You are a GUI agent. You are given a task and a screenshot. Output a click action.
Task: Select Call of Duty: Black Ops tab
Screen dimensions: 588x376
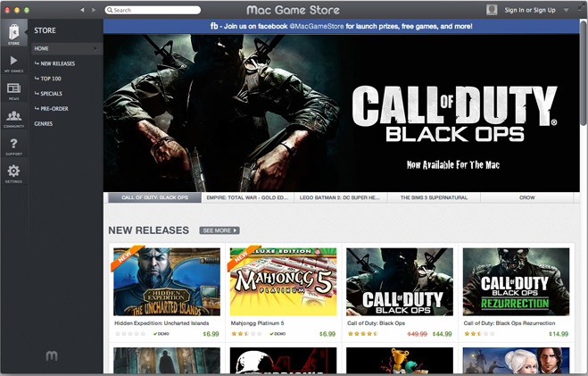click(x=155, y=197)
